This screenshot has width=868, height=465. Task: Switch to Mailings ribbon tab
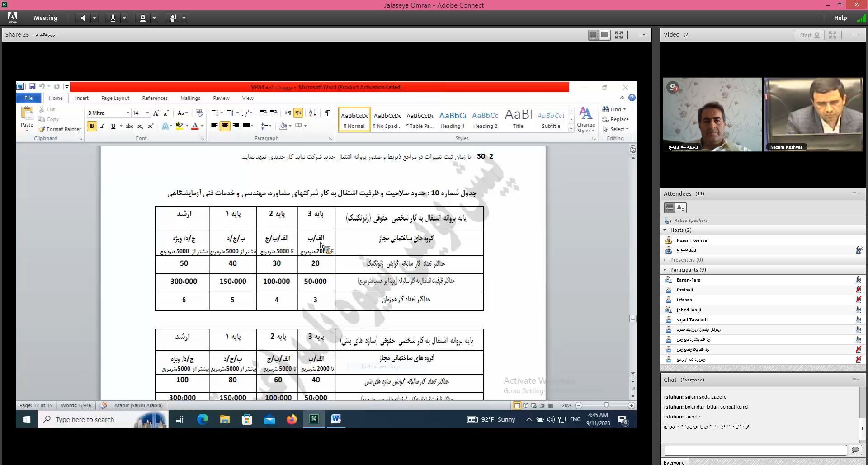(190, 98)
